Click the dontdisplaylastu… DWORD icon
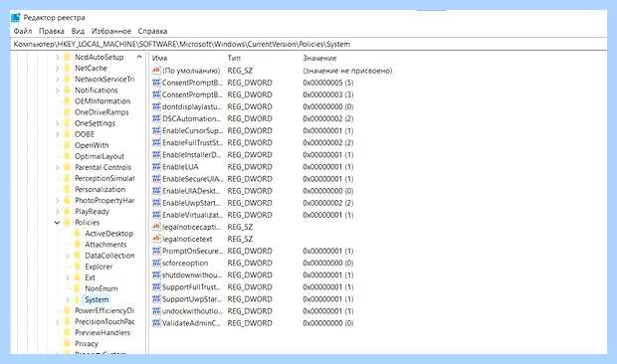Viewport: 617px width, 364px height. [x=156, y=106]
